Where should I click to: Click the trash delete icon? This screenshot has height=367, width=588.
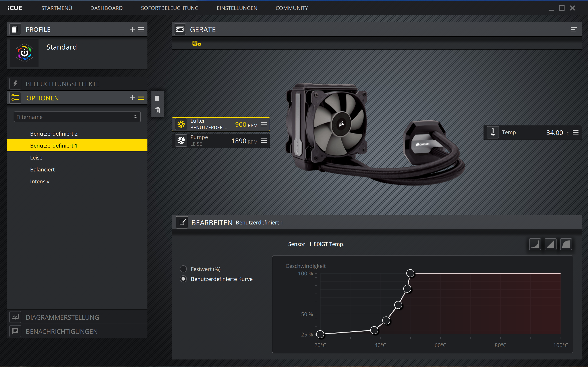coord(157,110)
